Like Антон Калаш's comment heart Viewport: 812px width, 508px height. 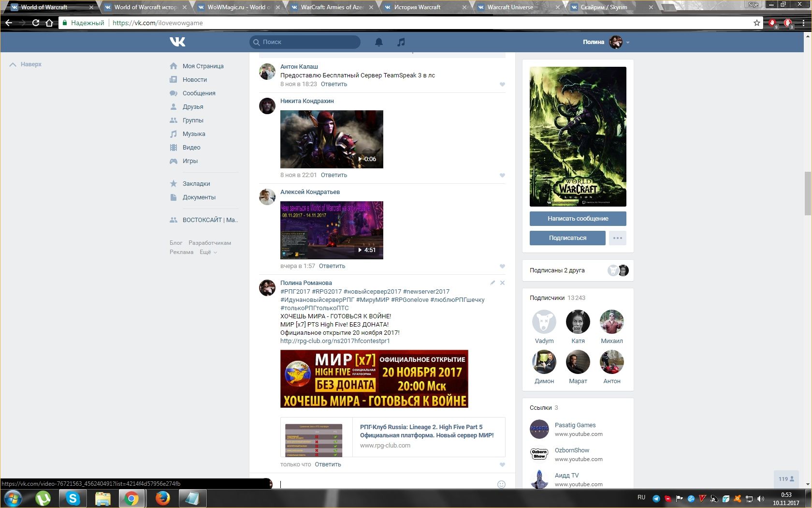pyautogui.click(x=502, y=84)
